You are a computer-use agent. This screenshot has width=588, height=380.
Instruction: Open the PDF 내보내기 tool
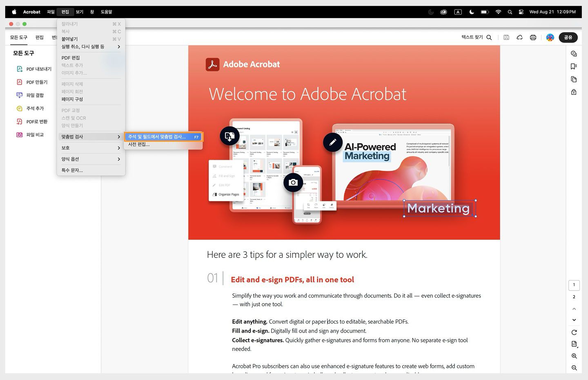[x=34, y=69]
